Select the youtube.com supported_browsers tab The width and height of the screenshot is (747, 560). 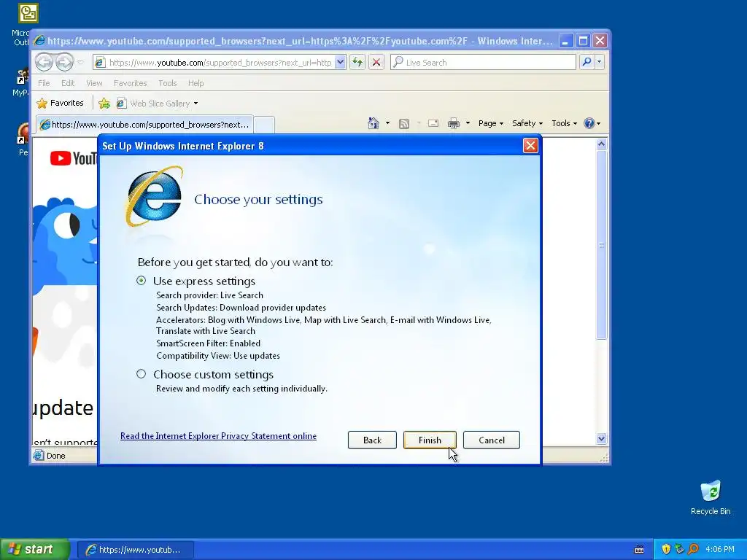(145, 124)
